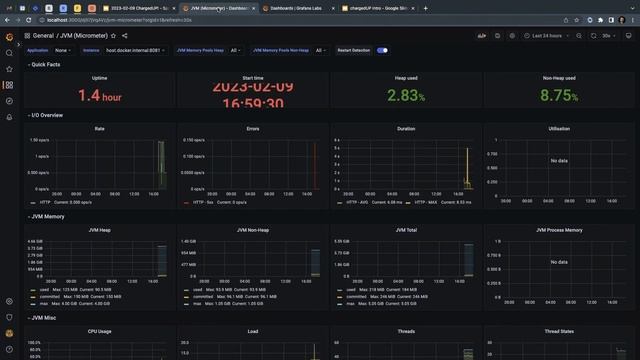The image size is (640, 360).
Task: Mark the JVM (Micrometer) dashboard as favorite
Action: [x=113, y=36]
